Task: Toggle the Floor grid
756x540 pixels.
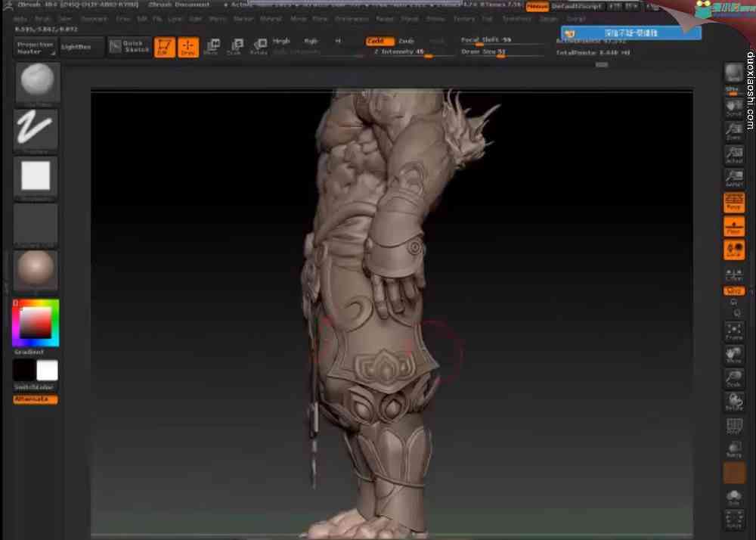Action: pos(734,226)
